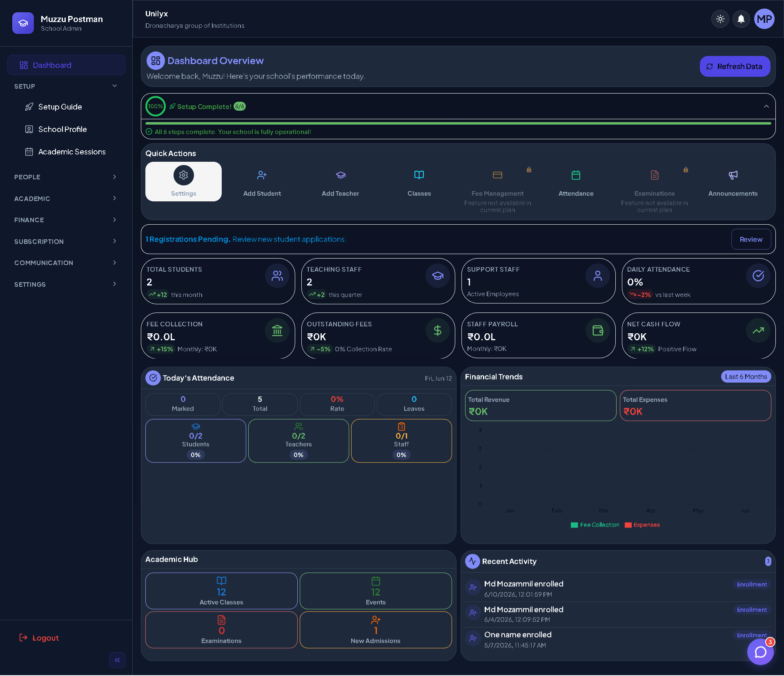Screen dimensions: 784x676
Task: Toggle the Expenses legend swatch
Action: (x=628, y=525)
